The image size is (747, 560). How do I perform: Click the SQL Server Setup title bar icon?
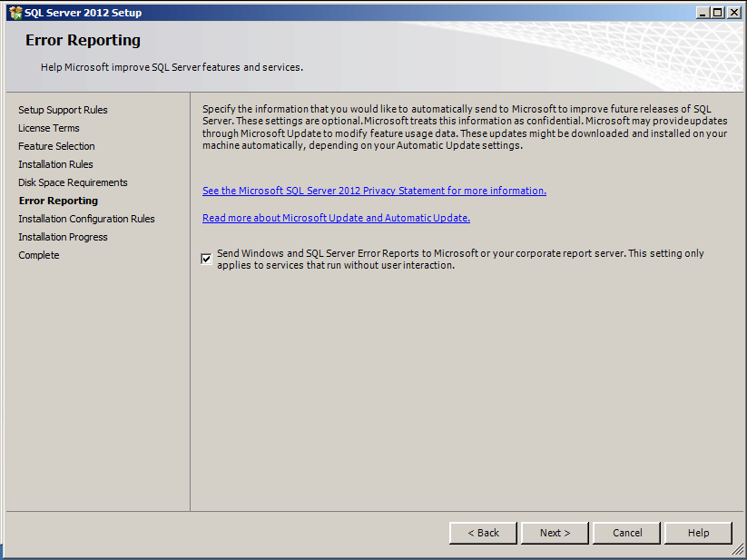[x=15, y=13]
